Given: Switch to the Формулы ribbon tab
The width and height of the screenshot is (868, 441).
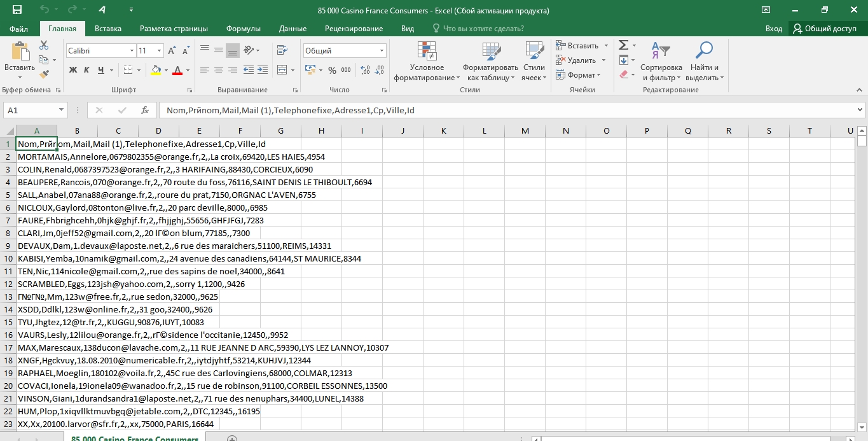Looking at the screenshot, I should coord(243,29).
